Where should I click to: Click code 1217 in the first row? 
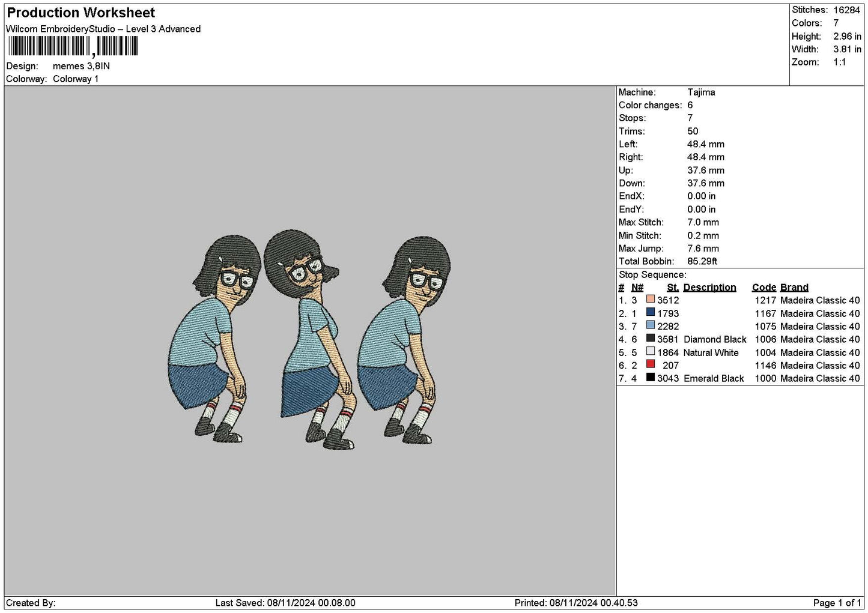click(765, 300)
